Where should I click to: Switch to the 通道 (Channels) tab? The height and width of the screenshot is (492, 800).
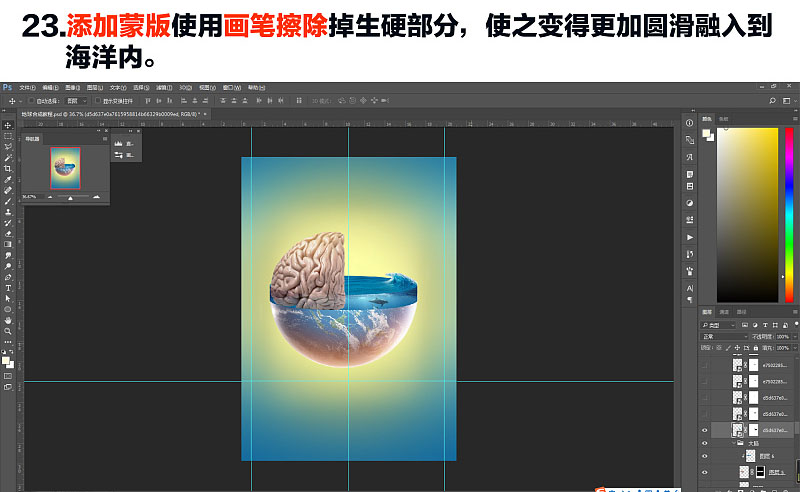tap(724, 312)
